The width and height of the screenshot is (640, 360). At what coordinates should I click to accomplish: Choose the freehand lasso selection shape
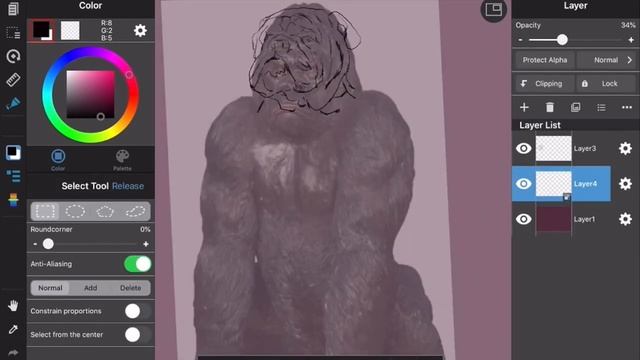[135, 211]
